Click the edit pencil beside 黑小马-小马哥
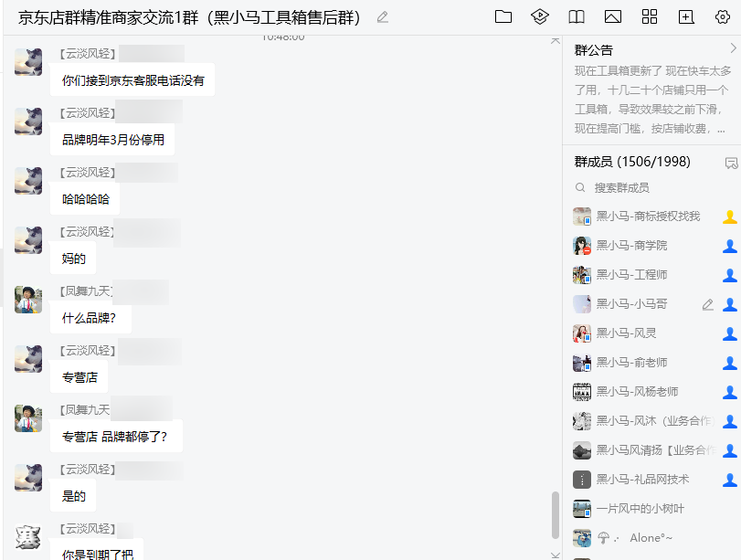The image size is (741, 560). pos(707,305)
